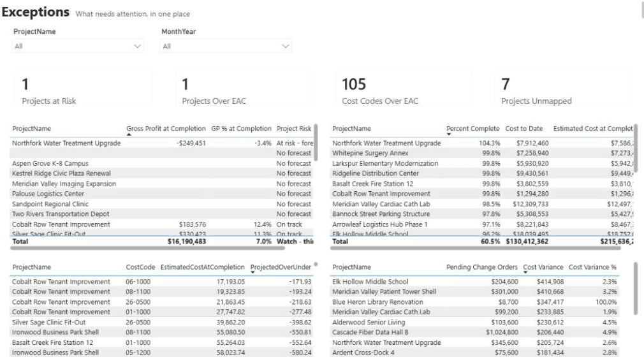644x357 pixels.
Task: Open the ProjectName slicer dropdown
Action: tap(78, 46)
